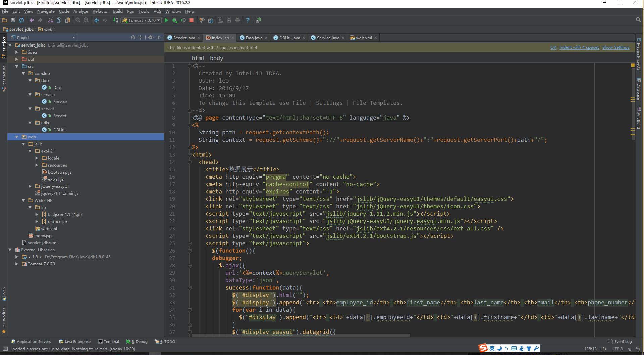Navigate back with the blue arrow
Image resolution: width=644 pixels, height=355 pixels.
[97, 20]
